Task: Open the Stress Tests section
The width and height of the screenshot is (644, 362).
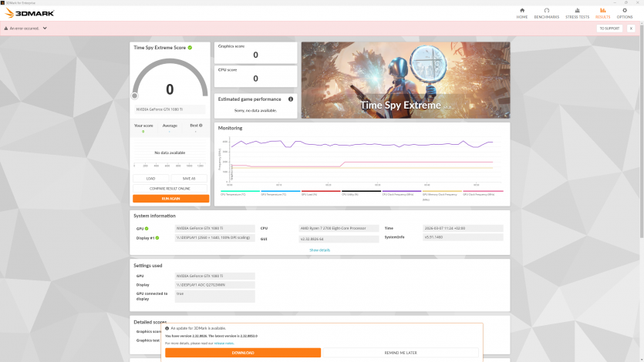Action: pyautogui.click(x=577, y=13)
